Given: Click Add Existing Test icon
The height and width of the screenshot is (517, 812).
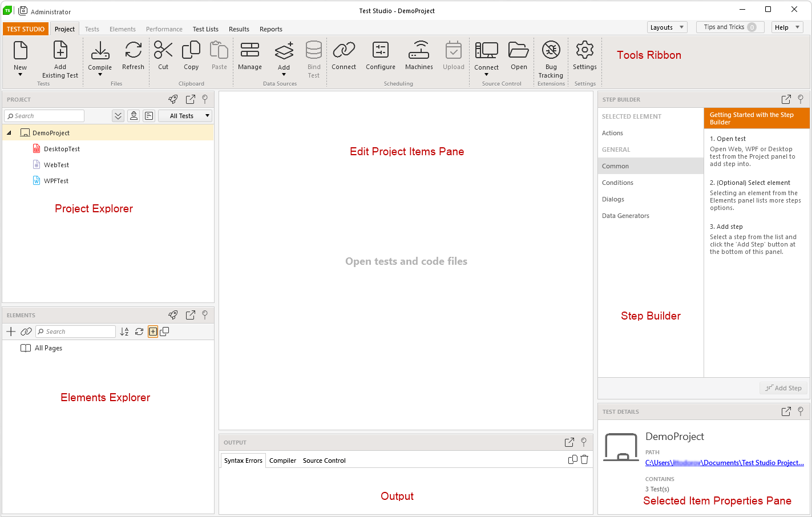Looking at the screenshot, I should coord(60,50).
